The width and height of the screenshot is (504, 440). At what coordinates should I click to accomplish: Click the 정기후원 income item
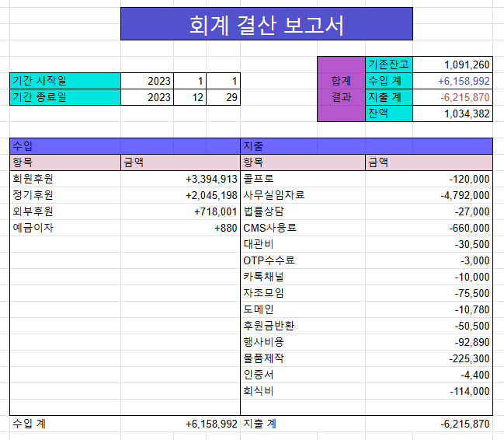click(65, 195)
